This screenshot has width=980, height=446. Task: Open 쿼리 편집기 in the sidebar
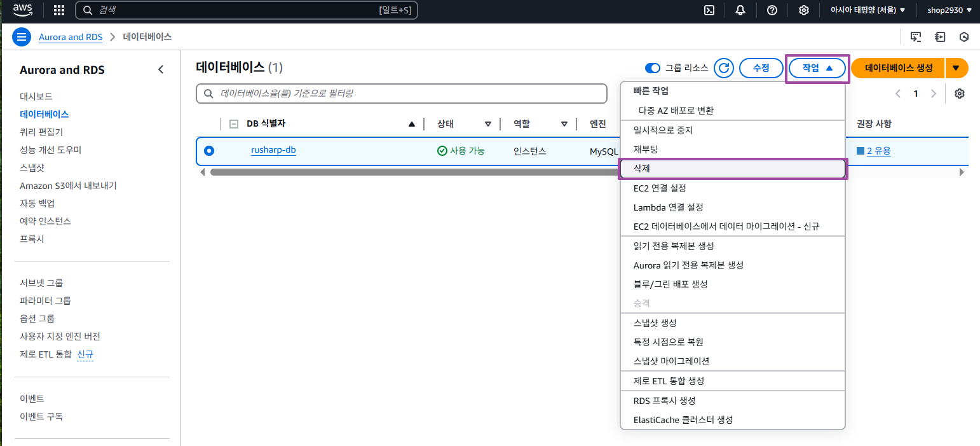(41, 132)
